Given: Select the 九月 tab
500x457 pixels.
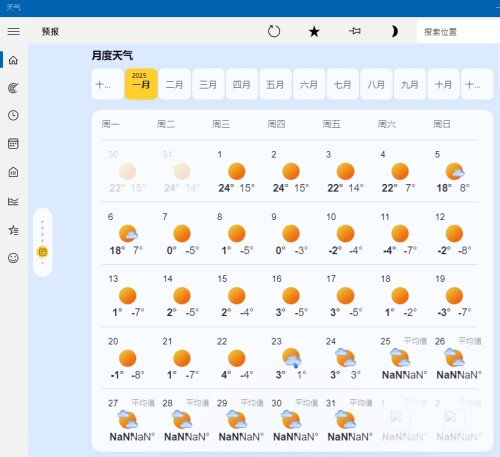Looking at the screenshot, I should click(410, 84).
